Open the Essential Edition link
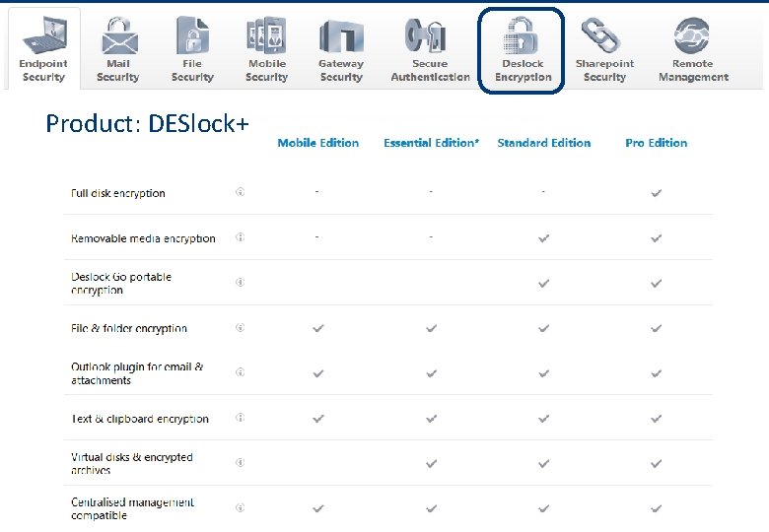769x532 pixels. click(431, 143)
